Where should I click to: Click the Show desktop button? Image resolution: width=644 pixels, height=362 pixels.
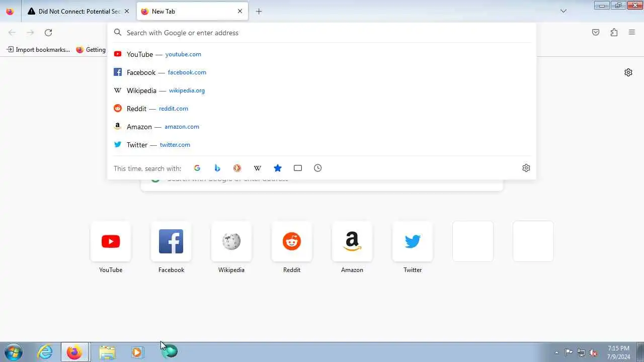640,352
